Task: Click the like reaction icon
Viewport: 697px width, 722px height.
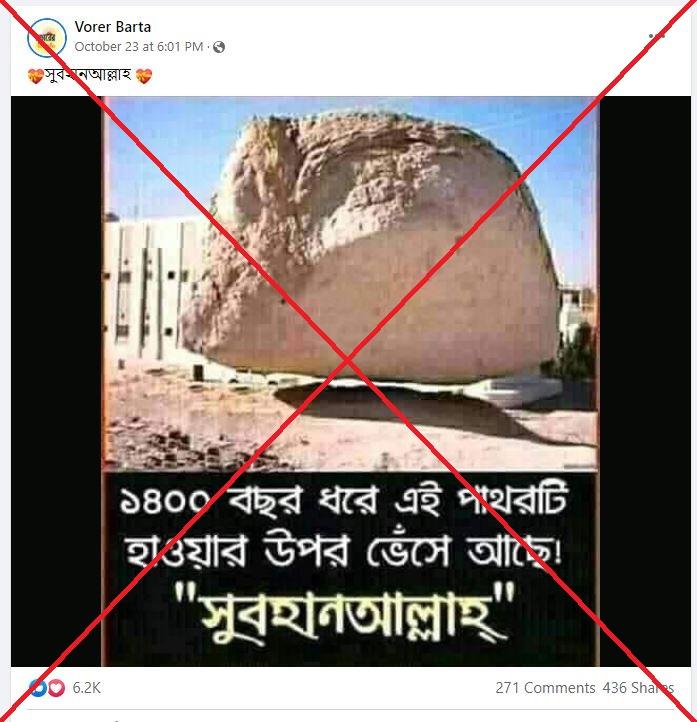Action: point(38,688)
